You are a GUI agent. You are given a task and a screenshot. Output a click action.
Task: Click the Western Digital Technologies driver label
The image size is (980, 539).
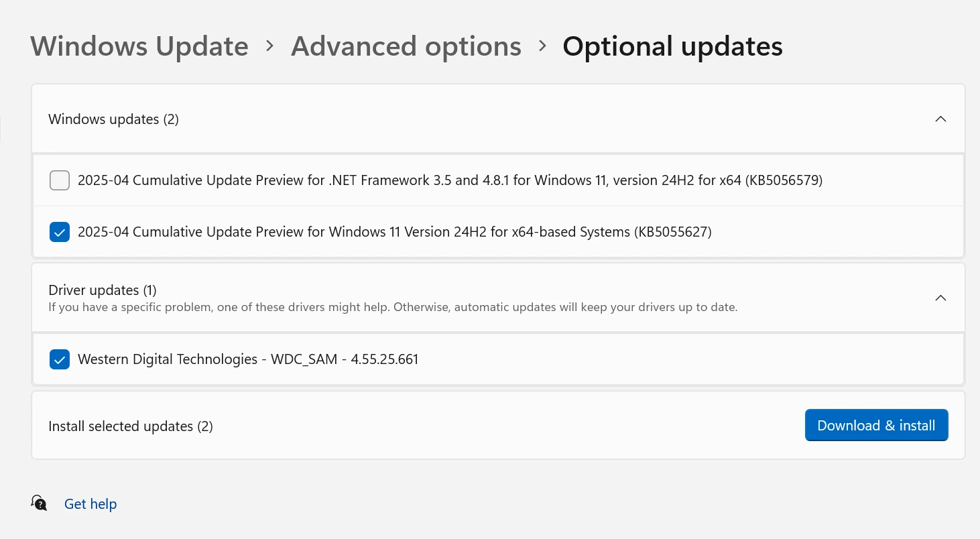248,359
